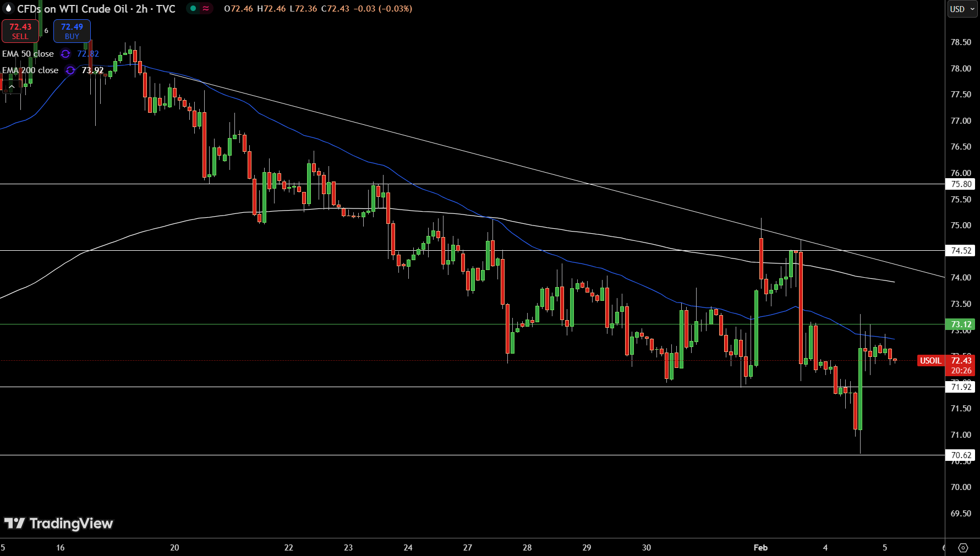Click the EMA 200 source refresh icon
The width and height of the screenshot is (980, 556).
(70, 70)
